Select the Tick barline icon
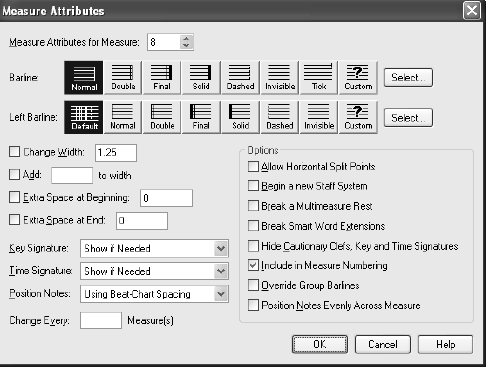Screen dimensions: 486x367 click(319, 78)
